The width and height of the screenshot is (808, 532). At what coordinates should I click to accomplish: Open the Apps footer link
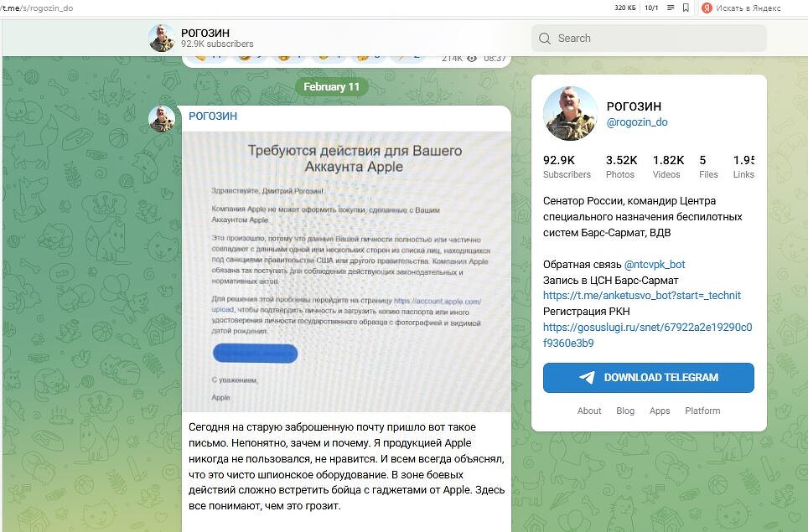coord(660,411)
